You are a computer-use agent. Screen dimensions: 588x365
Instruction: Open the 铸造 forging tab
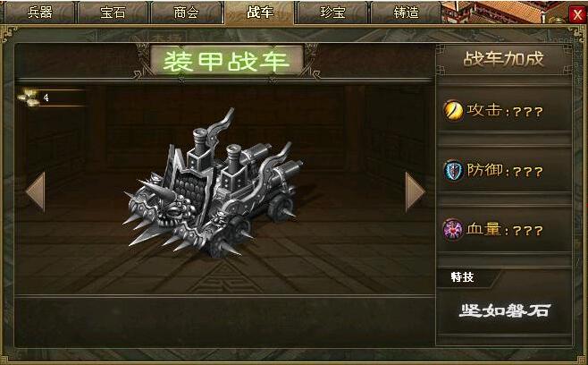[x=406, y=13]
